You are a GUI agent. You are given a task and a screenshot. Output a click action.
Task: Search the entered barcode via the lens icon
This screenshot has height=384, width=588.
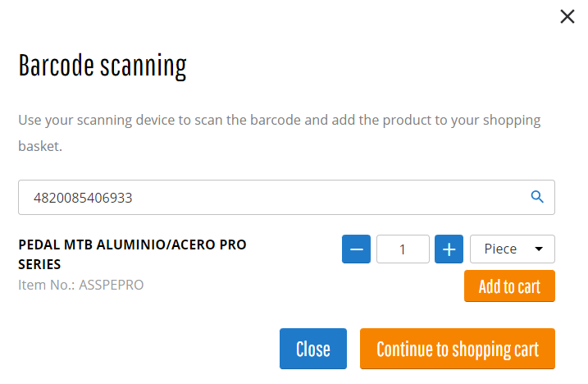point(537,197)
